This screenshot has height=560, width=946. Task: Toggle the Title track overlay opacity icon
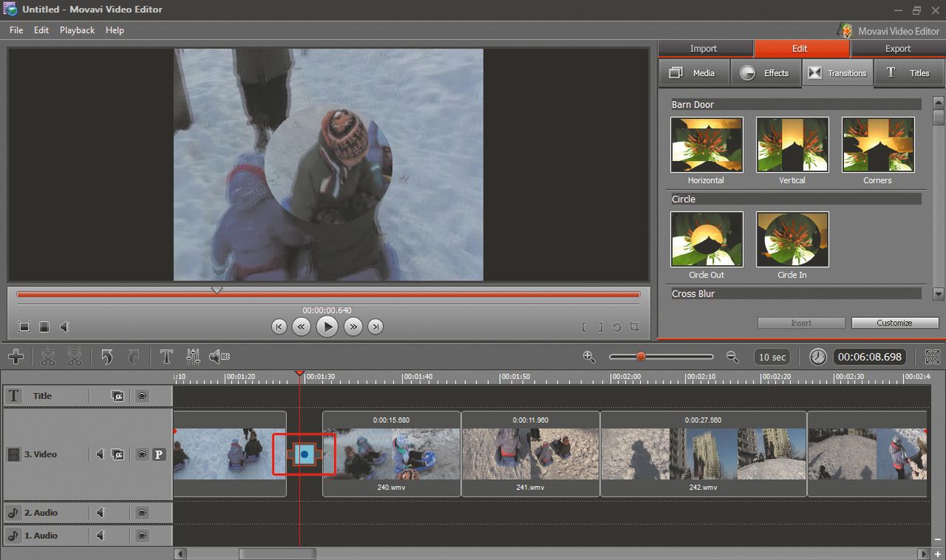click(x=118, y=396)
